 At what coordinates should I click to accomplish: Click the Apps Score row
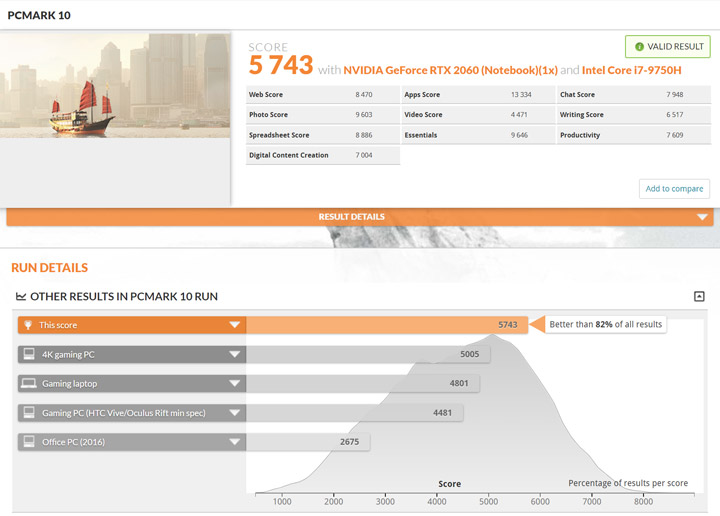point(478,95)
